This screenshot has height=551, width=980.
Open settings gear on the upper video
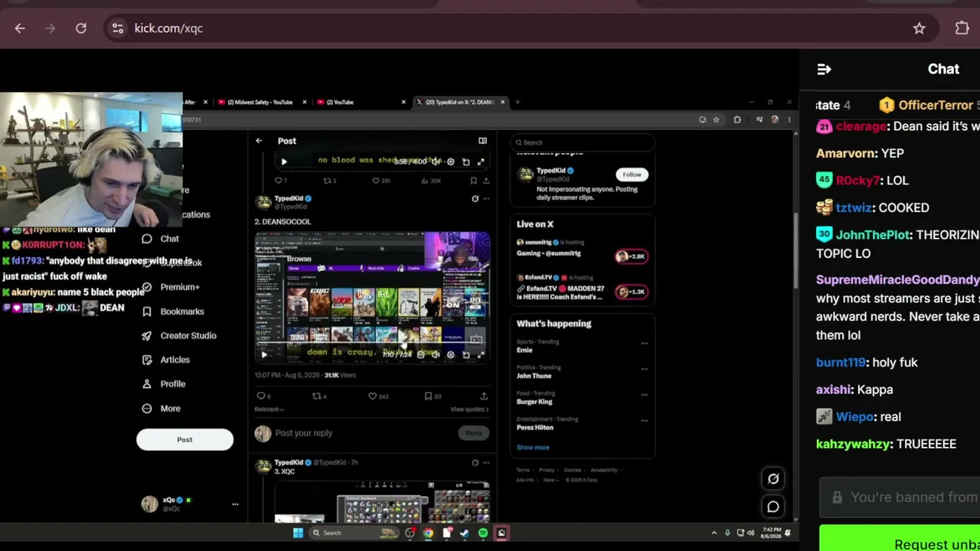450,161
